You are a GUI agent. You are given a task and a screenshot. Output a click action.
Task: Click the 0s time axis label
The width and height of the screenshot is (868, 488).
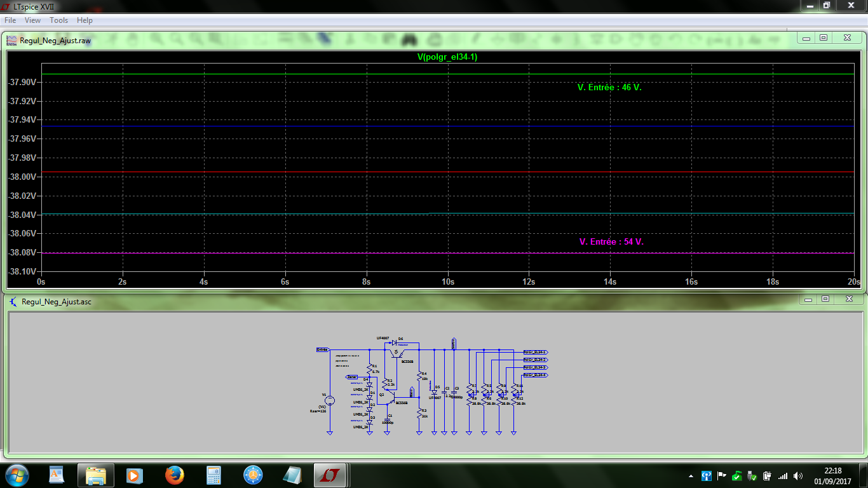(x=41, y=281)
